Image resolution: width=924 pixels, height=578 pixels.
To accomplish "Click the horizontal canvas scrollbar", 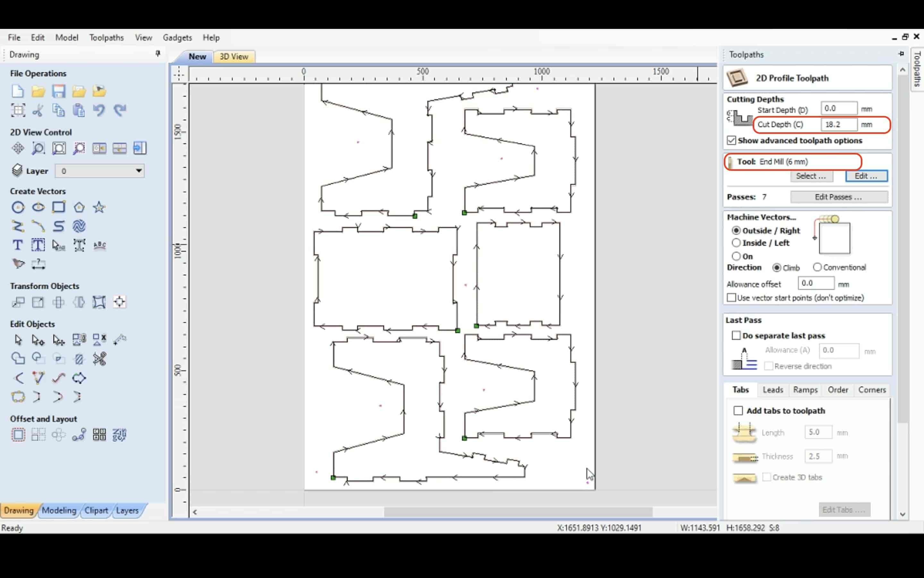I will click(518, 512).
